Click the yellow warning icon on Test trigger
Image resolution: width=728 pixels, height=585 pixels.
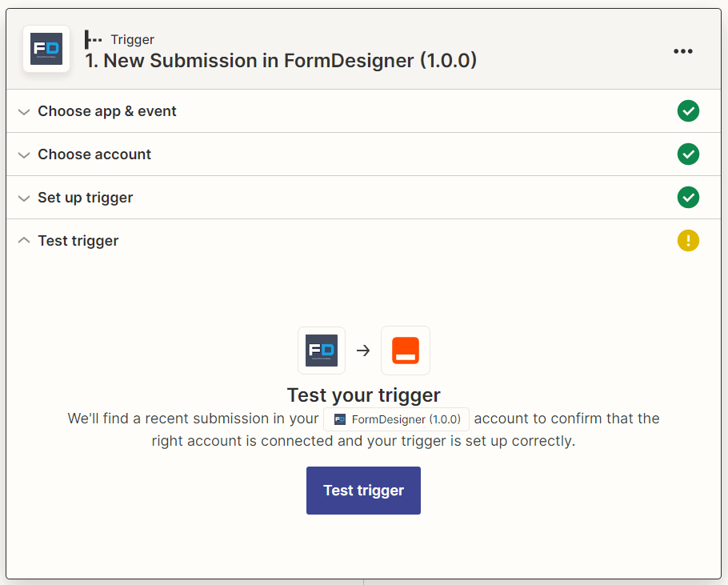coord(688,240)
